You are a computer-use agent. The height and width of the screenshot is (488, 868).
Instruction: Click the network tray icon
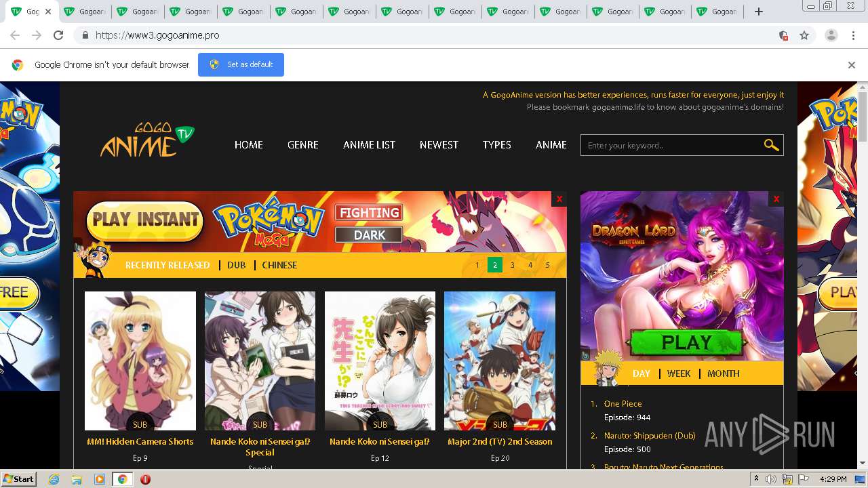[787, 479]
